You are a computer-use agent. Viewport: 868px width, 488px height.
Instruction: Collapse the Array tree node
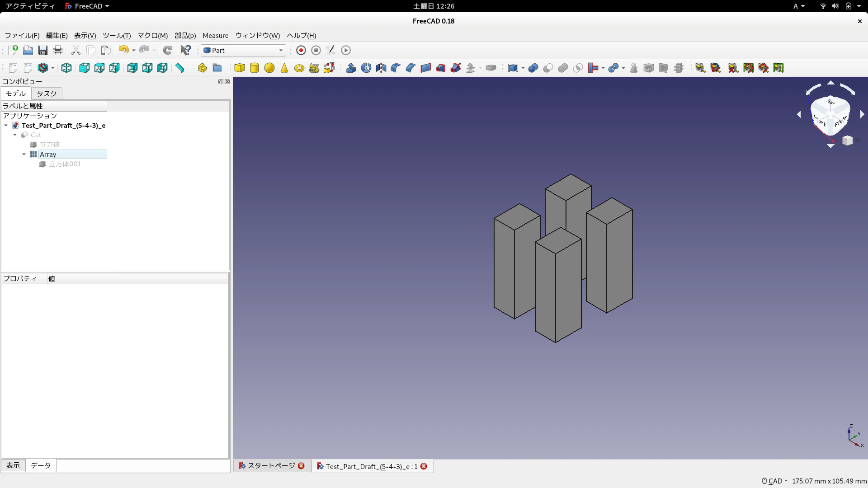(x=24, y=155)
